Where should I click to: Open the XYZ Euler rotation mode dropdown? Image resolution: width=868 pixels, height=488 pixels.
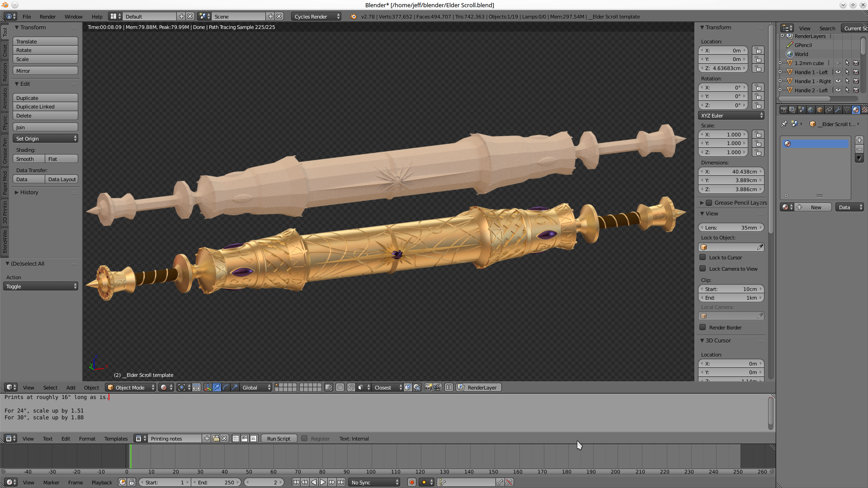coord(731,115)
